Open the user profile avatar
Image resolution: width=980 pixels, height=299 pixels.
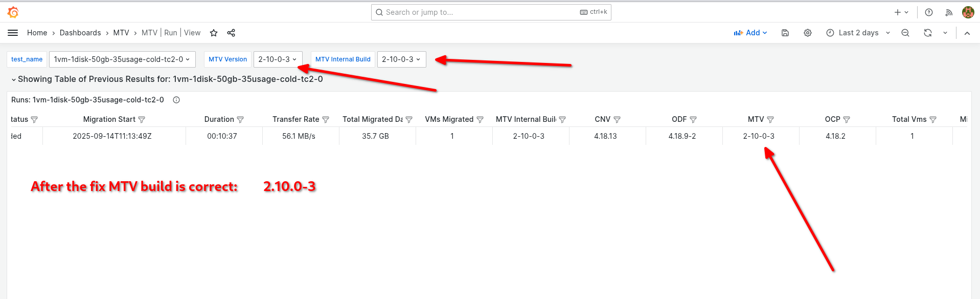point(968,12)
